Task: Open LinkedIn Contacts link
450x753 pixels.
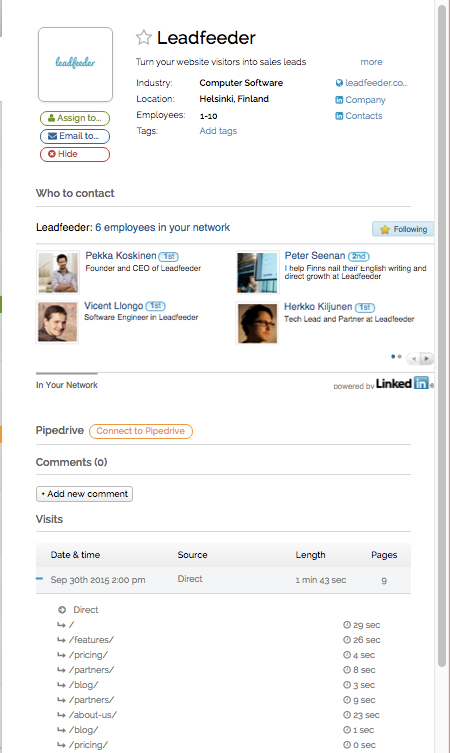Action: click(x=359, y=116)
